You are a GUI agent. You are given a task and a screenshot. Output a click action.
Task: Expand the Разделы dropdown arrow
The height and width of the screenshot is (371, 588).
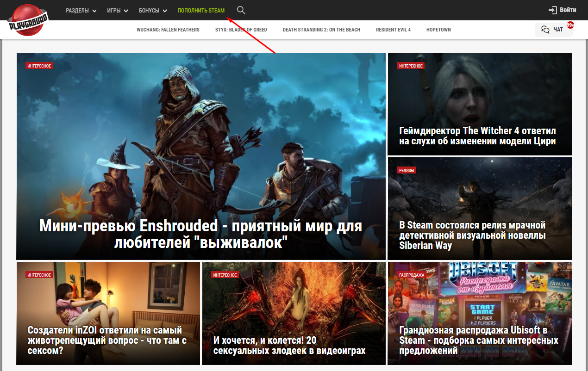(94, 11)
